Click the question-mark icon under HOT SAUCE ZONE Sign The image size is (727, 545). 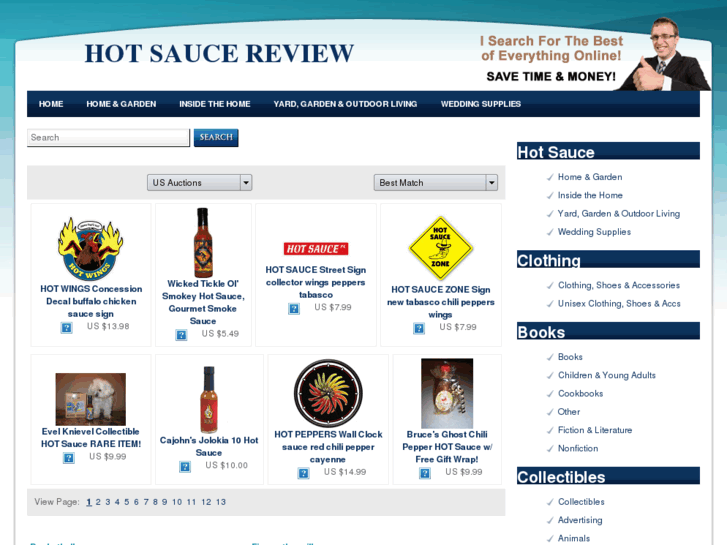pos(419,328)
